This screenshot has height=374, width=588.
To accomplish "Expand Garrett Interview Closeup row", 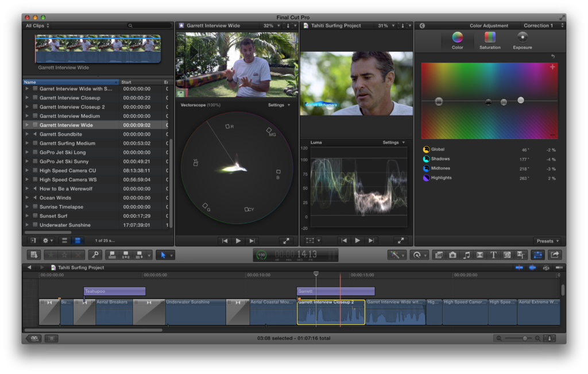I will click(27, 98).
